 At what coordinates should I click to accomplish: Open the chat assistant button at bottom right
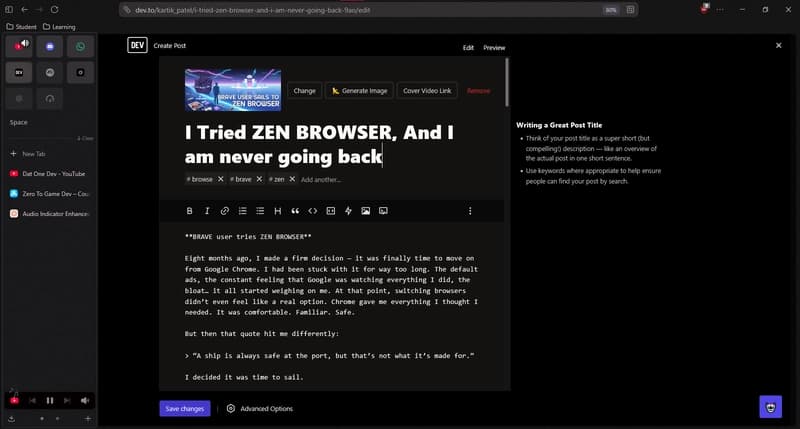click(x=770, y=407)
